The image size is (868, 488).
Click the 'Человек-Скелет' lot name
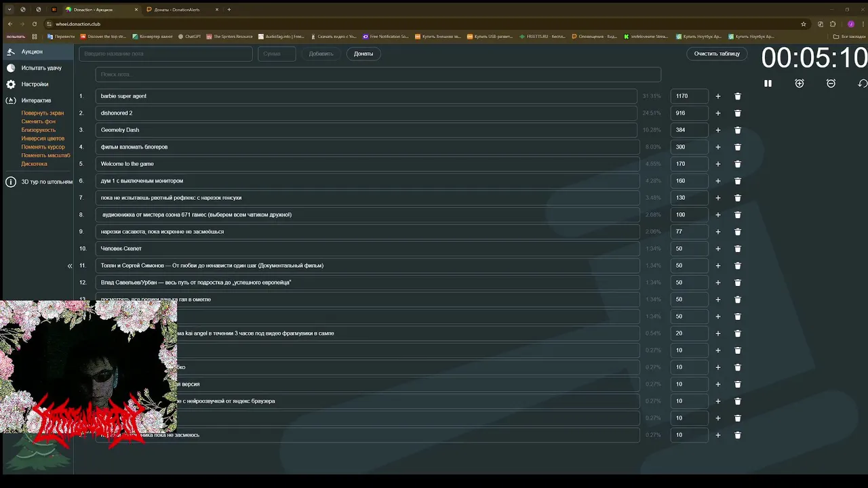click(x=368, y=249)
